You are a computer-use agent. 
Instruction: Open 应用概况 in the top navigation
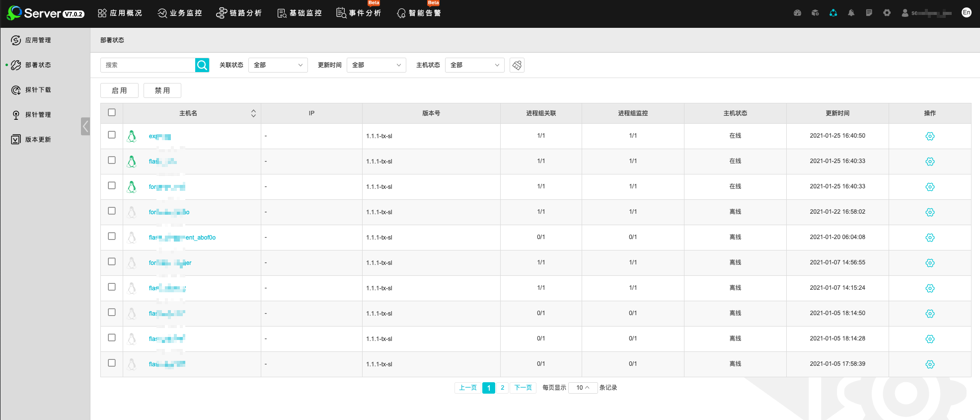click(120, 13)
